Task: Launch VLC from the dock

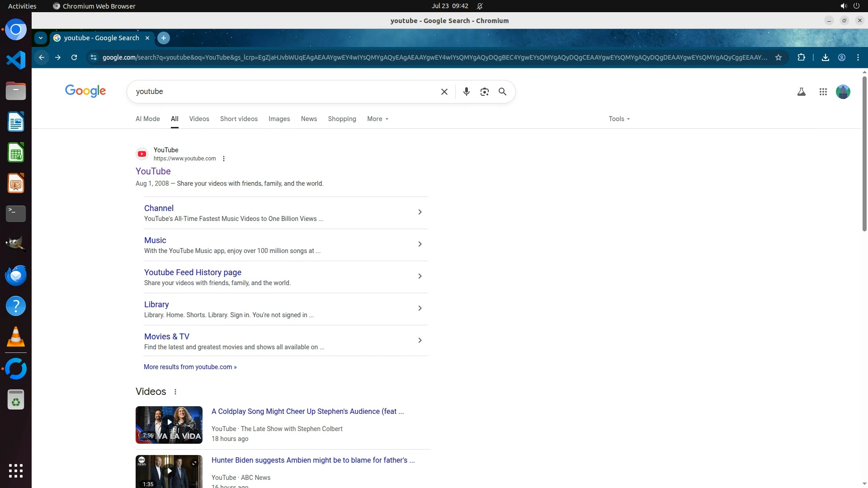Action: click(x=16, y=337)
